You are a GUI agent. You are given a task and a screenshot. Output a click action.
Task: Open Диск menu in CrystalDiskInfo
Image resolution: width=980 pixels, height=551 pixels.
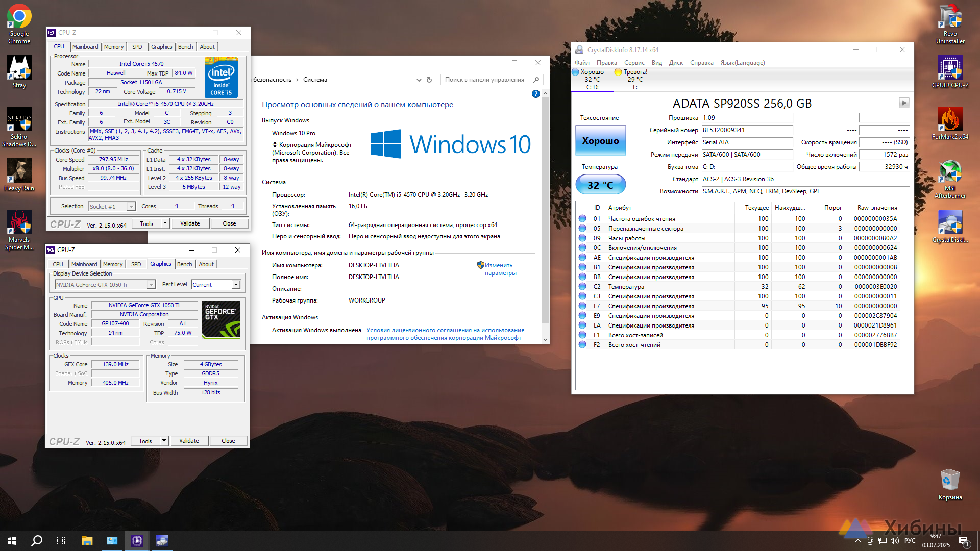coord(676,63)
